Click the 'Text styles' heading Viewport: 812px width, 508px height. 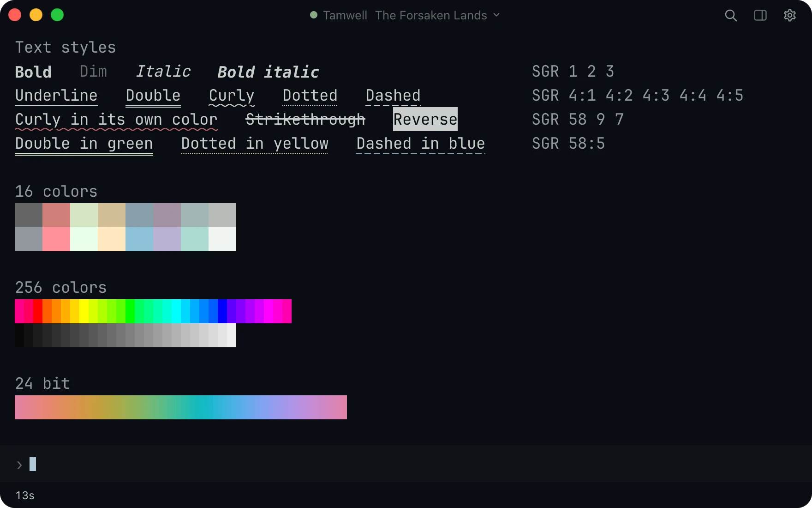point(66,47)
